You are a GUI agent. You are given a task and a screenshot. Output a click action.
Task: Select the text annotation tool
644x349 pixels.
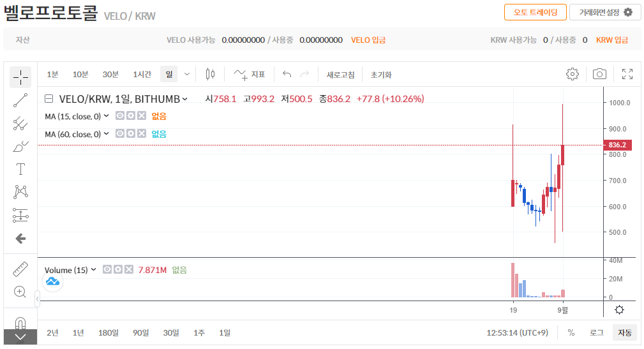[x=20, y=169]
